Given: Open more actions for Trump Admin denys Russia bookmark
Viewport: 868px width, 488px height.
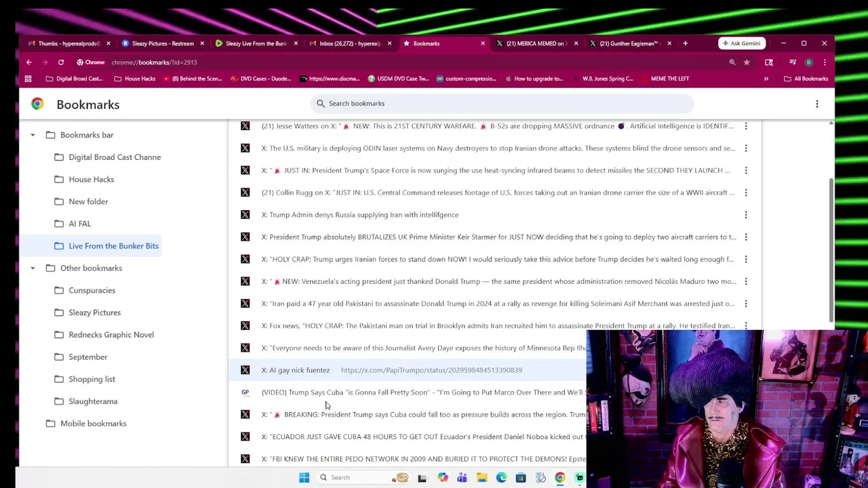Looking at the screenshot, I should pyautogui.click(x=746, y=215).
